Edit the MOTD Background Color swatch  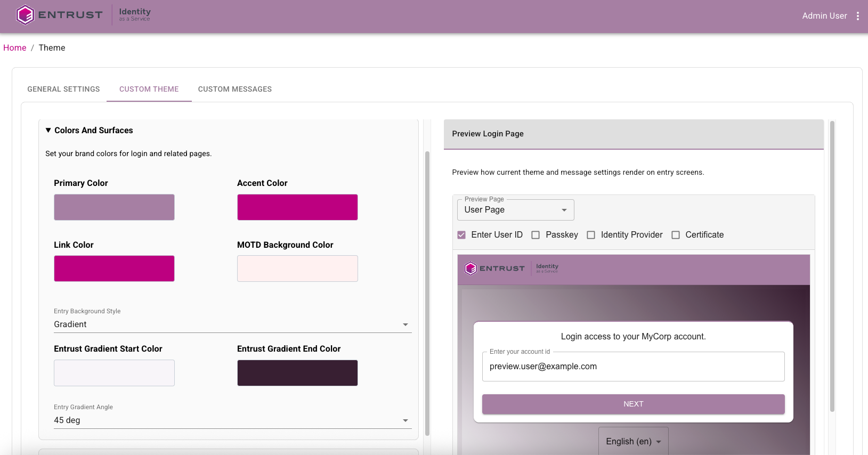pyautogui.click(x=297, y=269)
